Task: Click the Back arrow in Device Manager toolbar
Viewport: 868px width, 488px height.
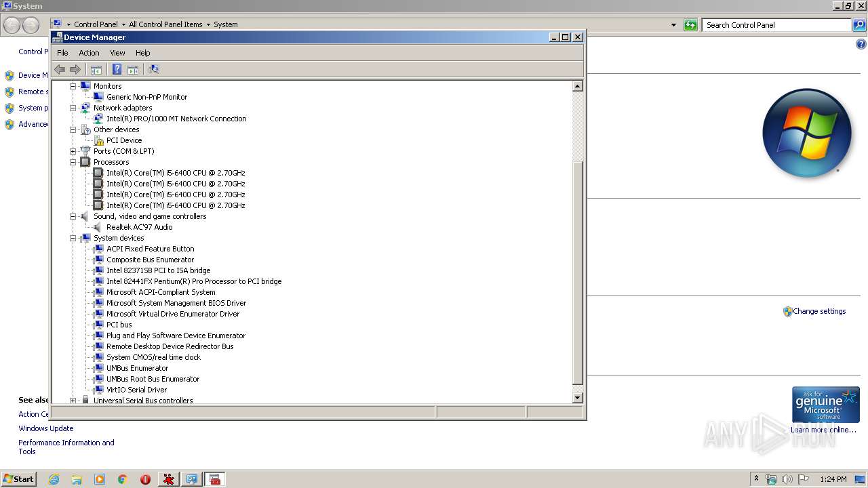Action: pos(60,69)
